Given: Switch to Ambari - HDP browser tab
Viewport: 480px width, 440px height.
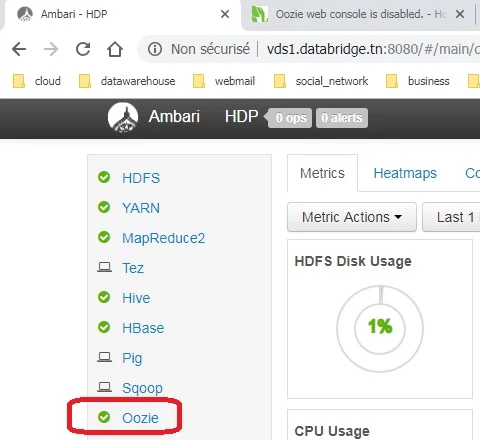Looking at the screenshot, I should [x=122, y=14].
